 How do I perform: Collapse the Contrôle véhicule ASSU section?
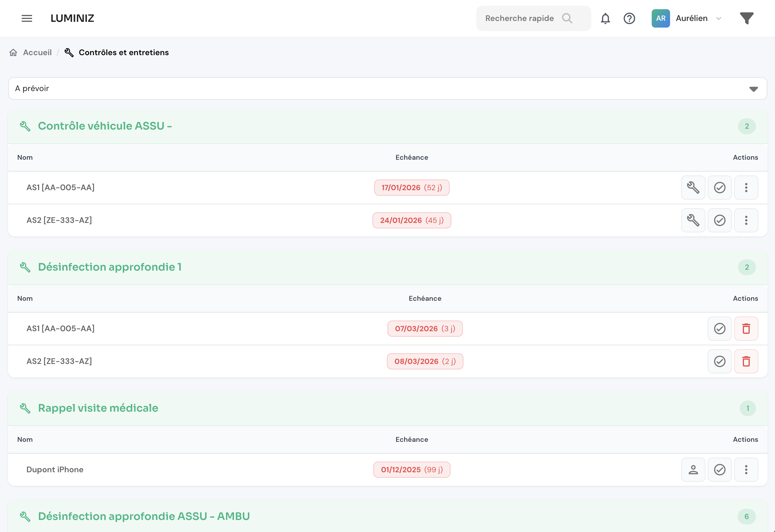tap(105, 126)
